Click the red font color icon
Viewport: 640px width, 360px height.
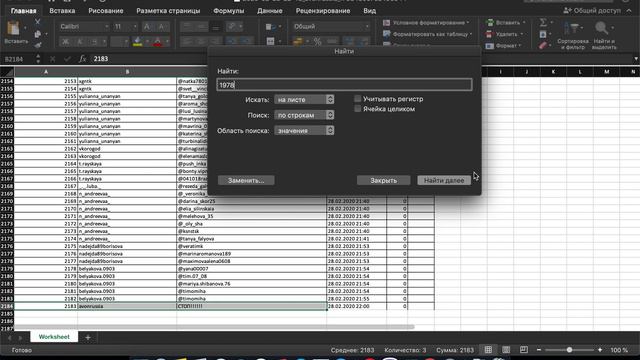pos(158,42)
